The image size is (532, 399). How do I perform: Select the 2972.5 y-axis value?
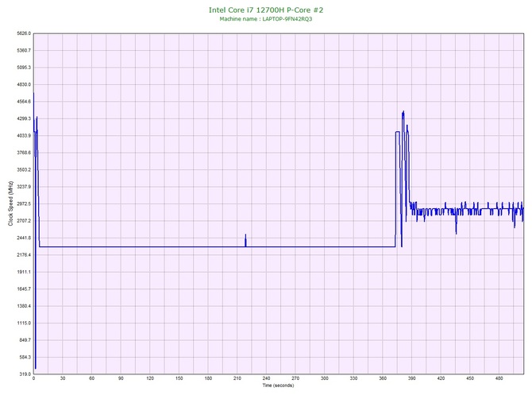click(24, 203)
